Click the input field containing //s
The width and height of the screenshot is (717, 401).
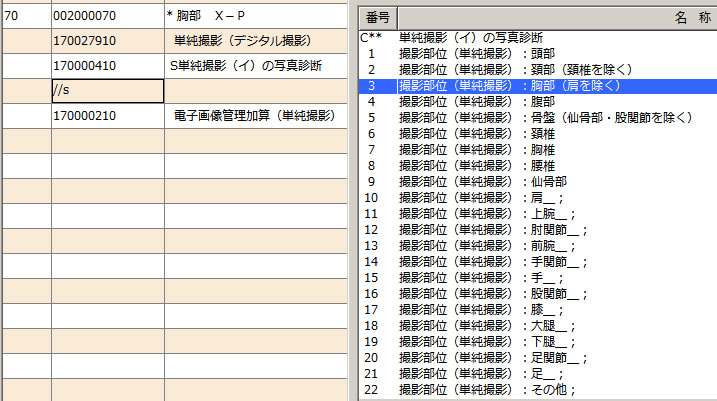[x=107, y=91]
